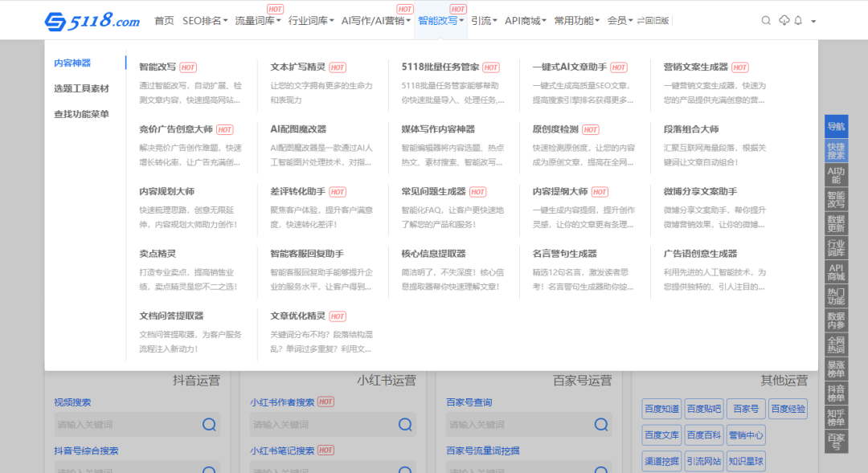
Task: Click the AI功能 button in right sidebar
Action: (x=836, y=175)
